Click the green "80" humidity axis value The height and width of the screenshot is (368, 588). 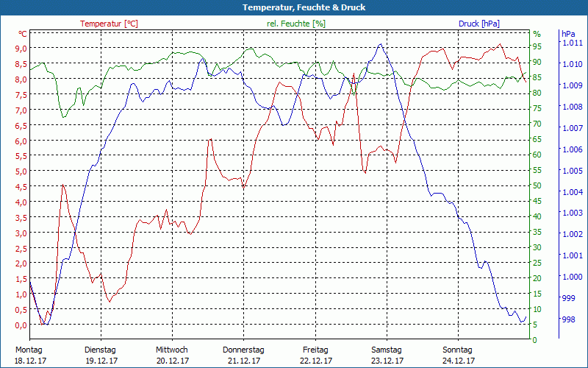click(537, 93)
